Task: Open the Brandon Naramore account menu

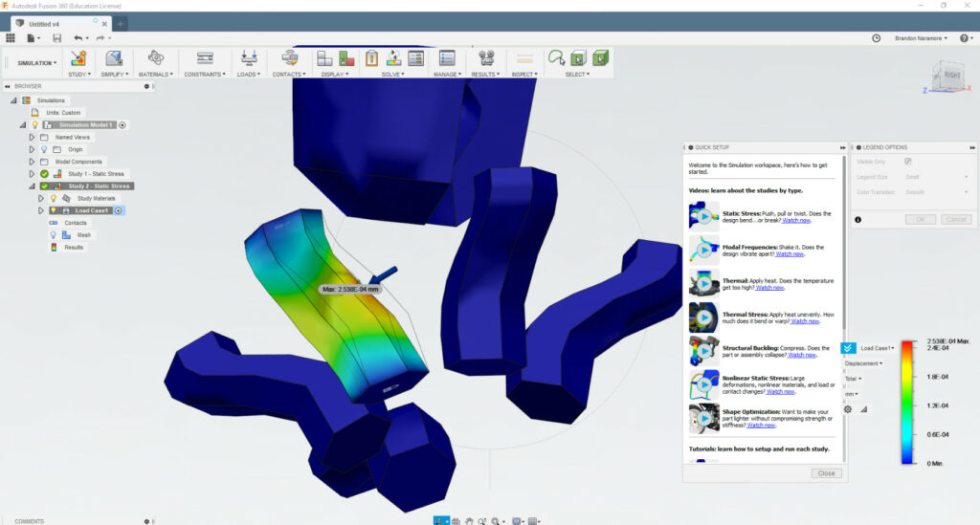Action: tap(921, 38)
